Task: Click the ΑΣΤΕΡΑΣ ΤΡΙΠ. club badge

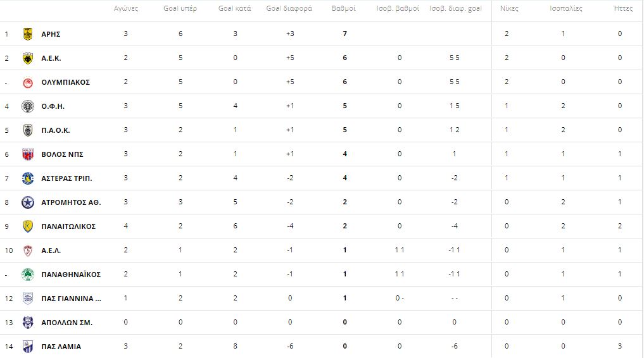Action: pos(27,178)
